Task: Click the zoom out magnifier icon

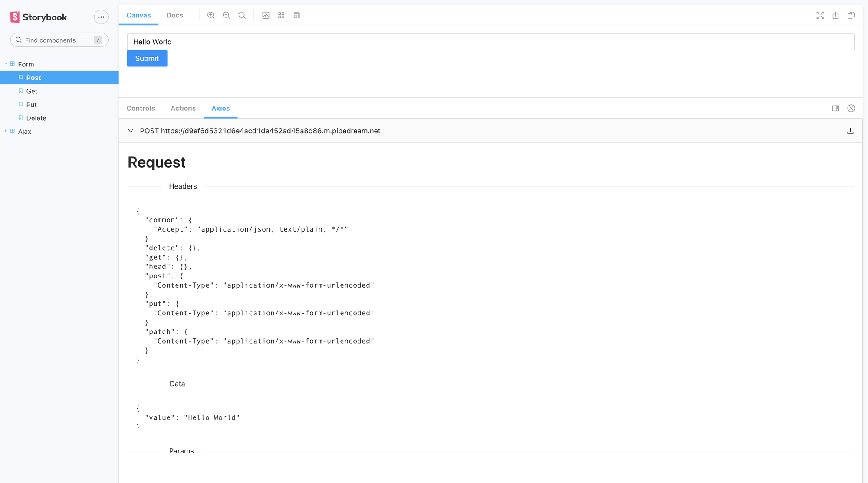Action: pyautogui.click(x=227, y=15)
